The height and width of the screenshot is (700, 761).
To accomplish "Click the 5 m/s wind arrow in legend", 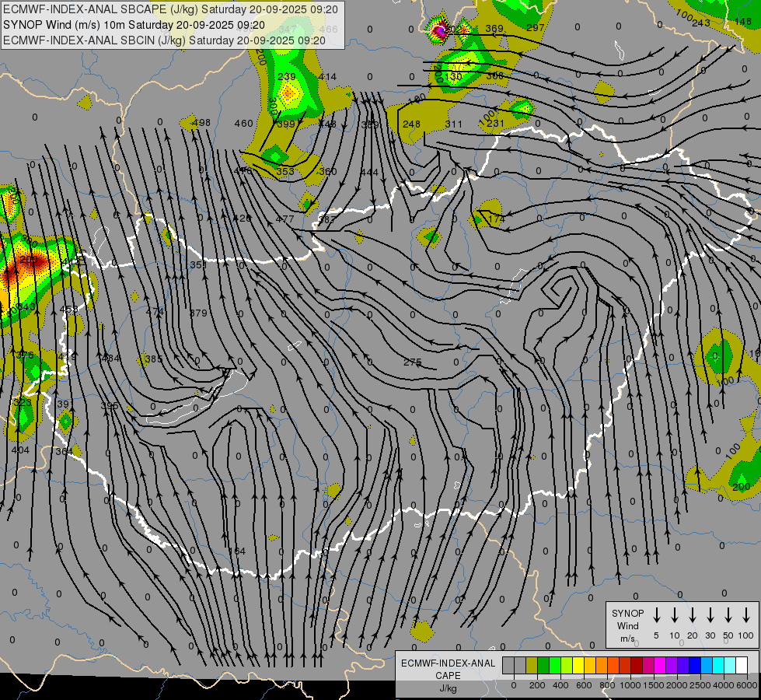I will (656, 615).
